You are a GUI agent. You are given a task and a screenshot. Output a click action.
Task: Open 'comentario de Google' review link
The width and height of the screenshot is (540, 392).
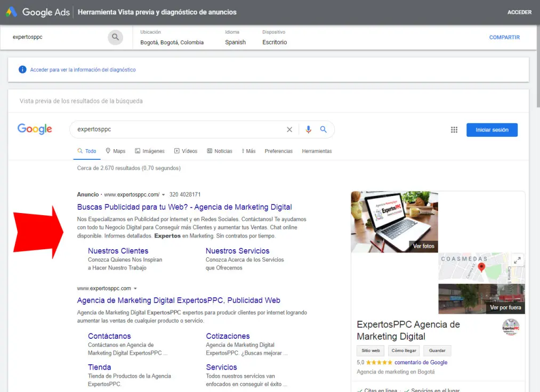pyautogui.click(x=421, y=362)
